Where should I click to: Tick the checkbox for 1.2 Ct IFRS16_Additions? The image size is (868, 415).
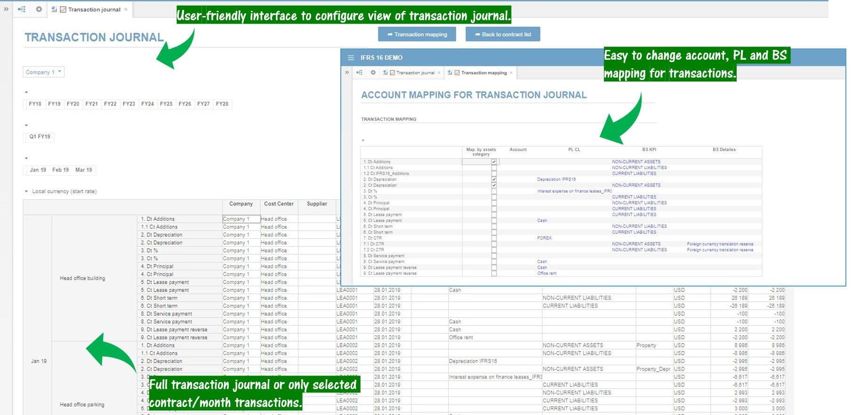click(x=494, y=174)
